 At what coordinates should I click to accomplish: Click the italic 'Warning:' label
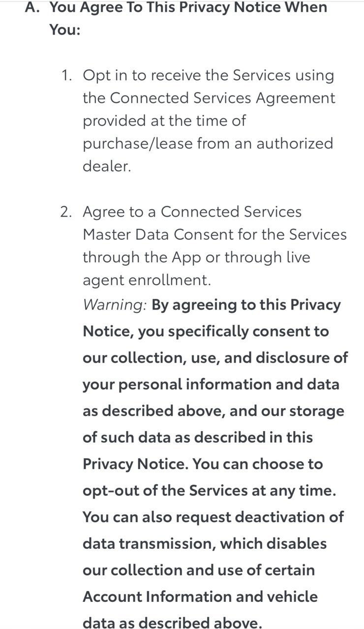(x=115, y=305)
